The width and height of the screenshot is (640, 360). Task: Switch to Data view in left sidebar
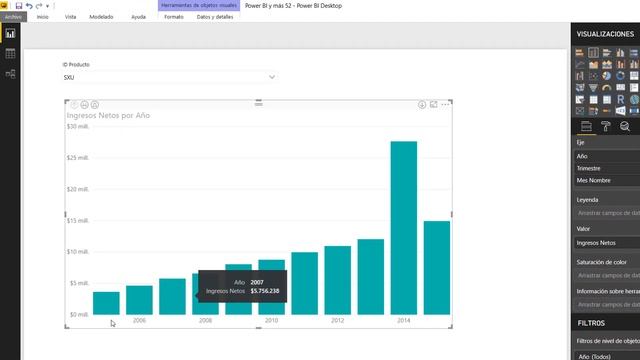10,53
